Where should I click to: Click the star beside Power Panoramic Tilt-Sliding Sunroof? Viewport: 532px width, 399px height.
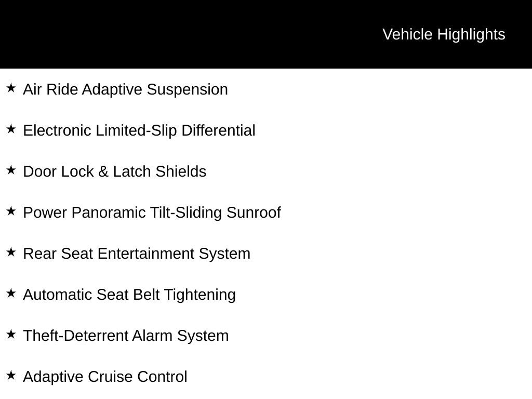point(11,211)
